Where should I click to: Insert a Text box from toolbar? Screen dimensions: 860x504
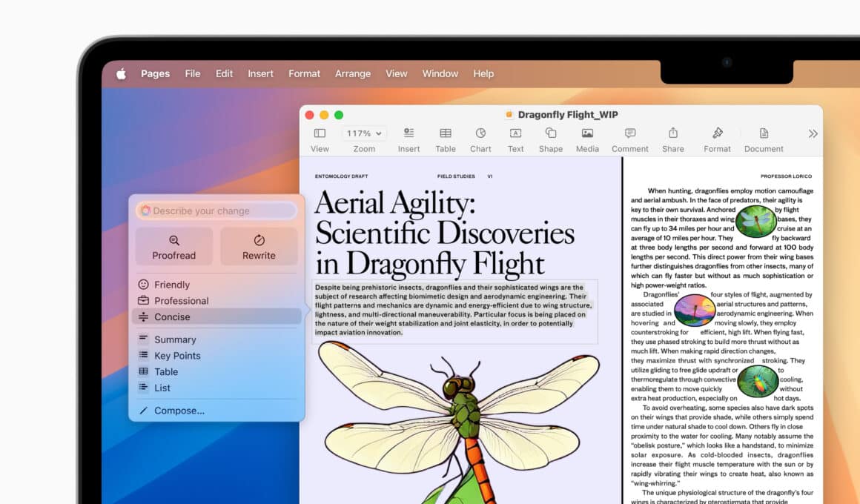tap(515, 133)
